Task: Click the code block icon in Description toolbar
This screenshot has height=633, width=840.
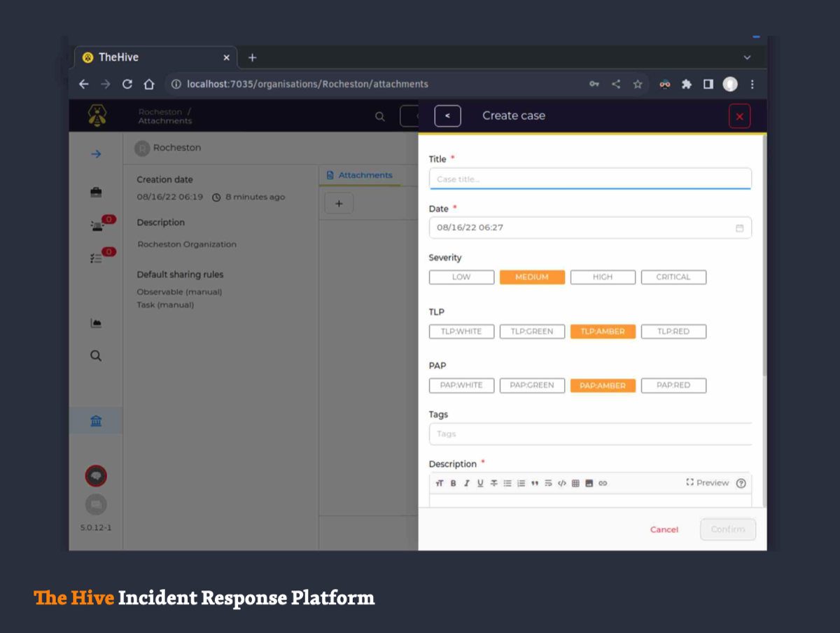Action: [x=561, y=483]
